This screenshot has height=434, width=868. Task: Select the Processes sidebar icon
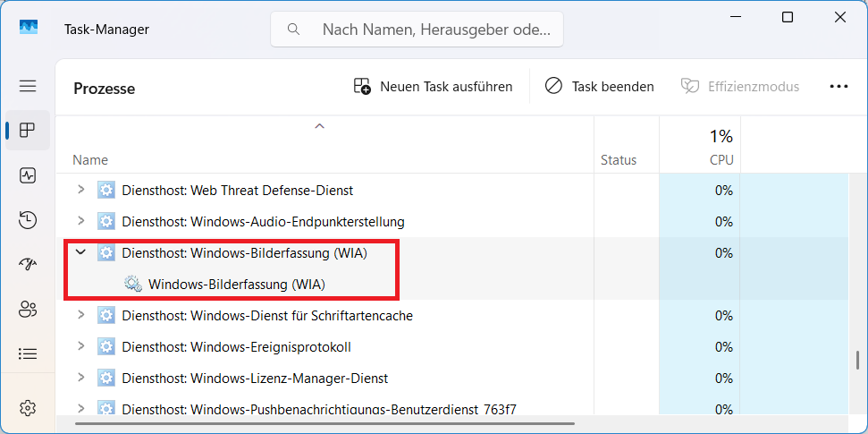click(28, 131)
